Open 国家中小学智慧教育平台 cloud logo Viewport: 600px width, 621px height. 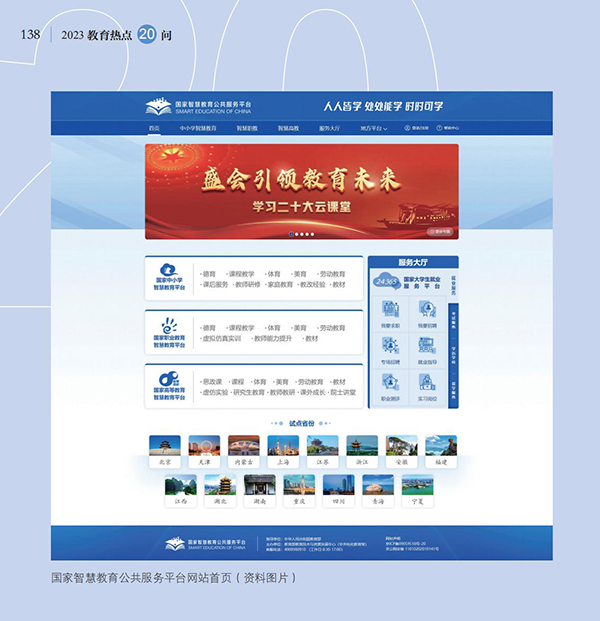169,277
